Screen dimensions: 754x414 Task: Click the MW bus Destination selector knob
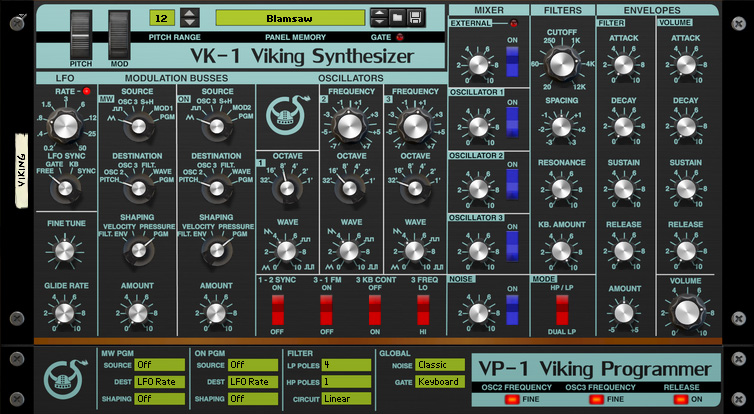point(138,188)
